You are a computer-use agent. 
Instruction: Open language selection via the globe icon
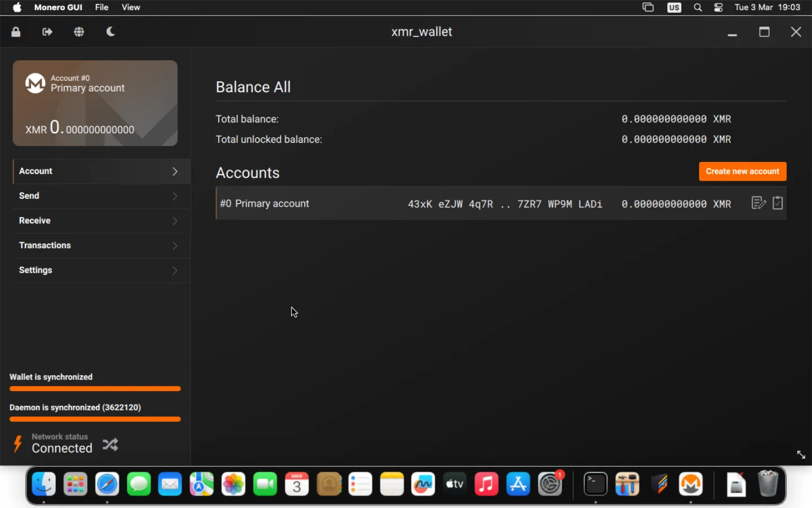(x=79, y=32)
